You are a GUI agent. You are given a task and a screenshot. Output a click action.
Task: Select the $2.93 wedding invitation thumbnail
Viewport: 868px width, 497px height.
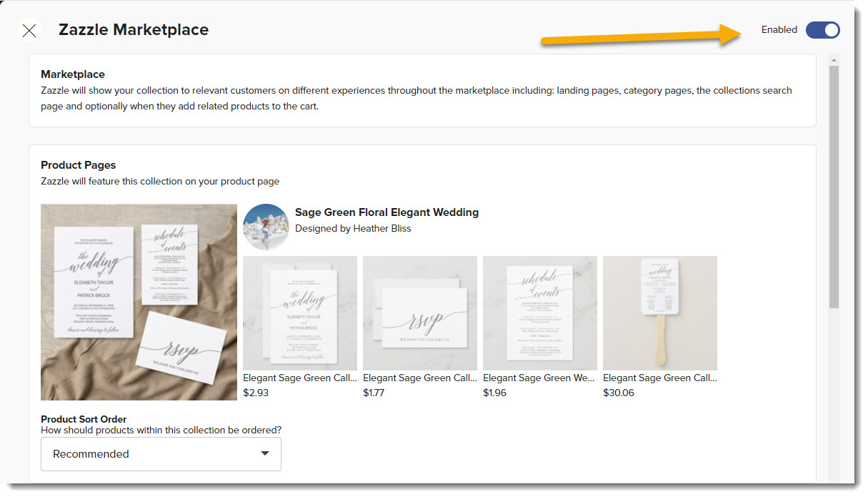(x=300, y=313)
